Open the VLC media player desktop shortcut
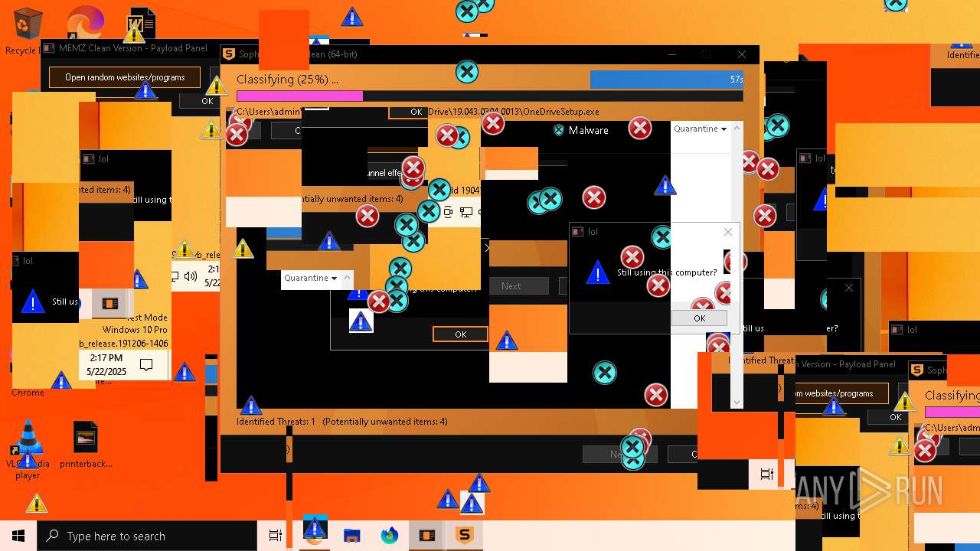 tap(28, 449)
